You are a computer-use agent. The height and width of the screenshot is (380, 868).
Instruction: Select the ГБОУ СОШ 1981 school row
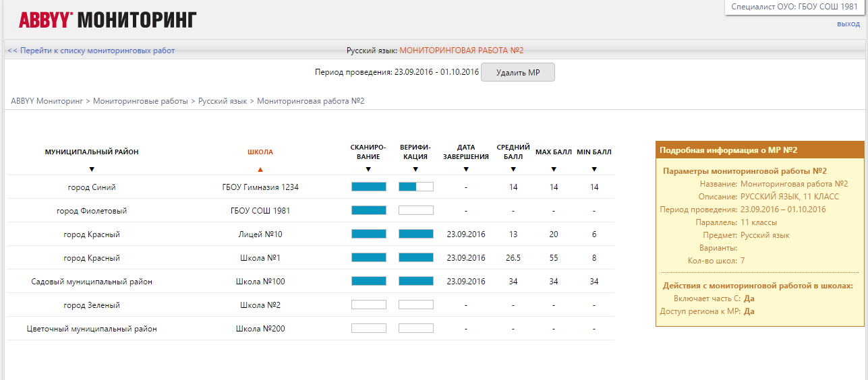point(260,211)
